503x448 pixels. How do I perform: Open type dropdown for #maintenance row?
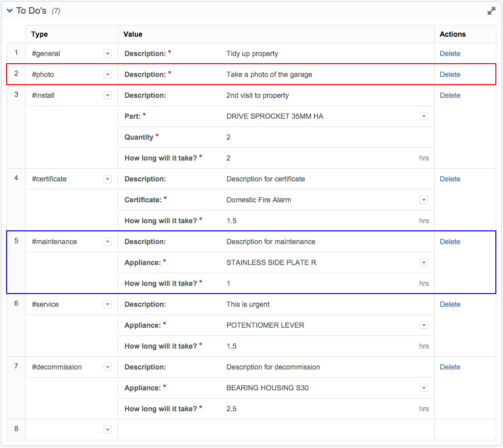[108, 242]
